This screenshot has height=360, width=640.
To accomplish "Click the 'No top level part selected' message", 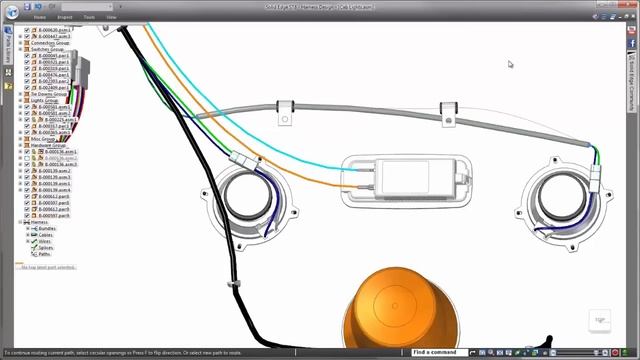I will click(x=48, y=267).
